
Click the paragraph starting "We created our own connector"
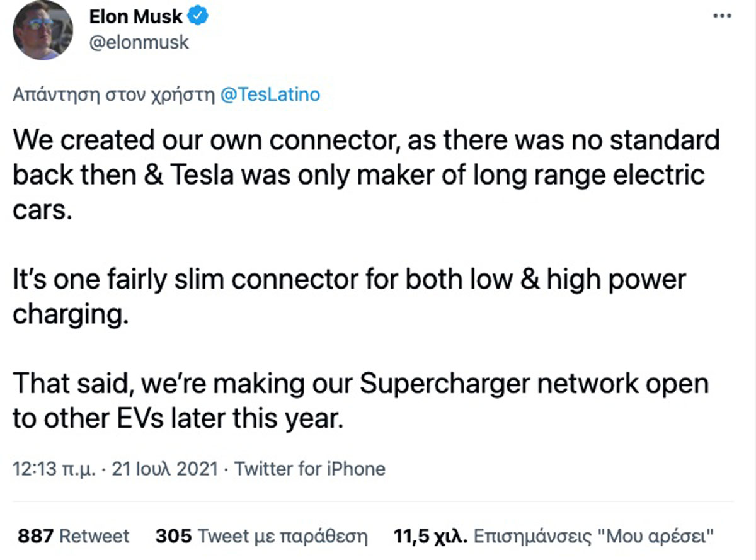click(x=365, y=174)
